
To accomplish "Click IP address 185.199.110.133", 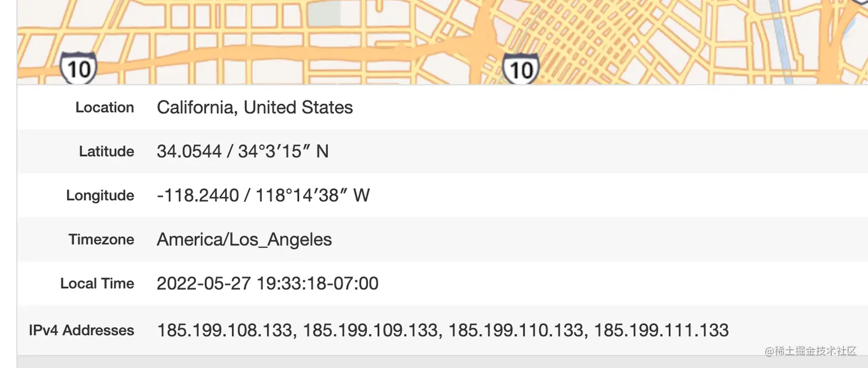I will pos(516,330).
